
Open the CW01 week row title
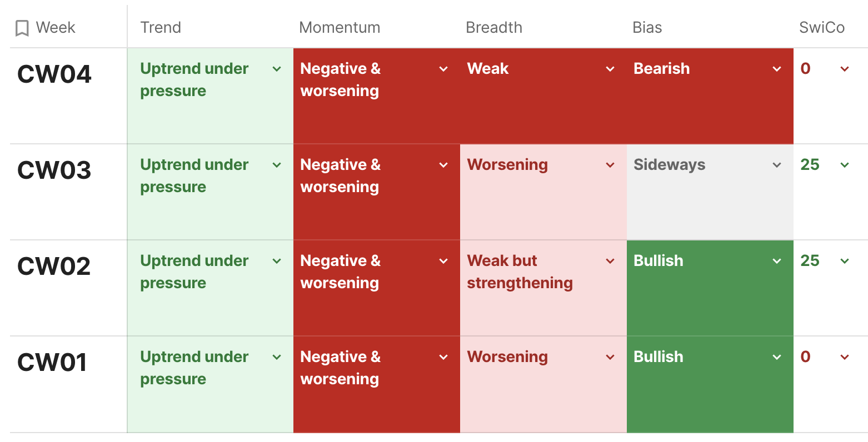pos(52,363)
